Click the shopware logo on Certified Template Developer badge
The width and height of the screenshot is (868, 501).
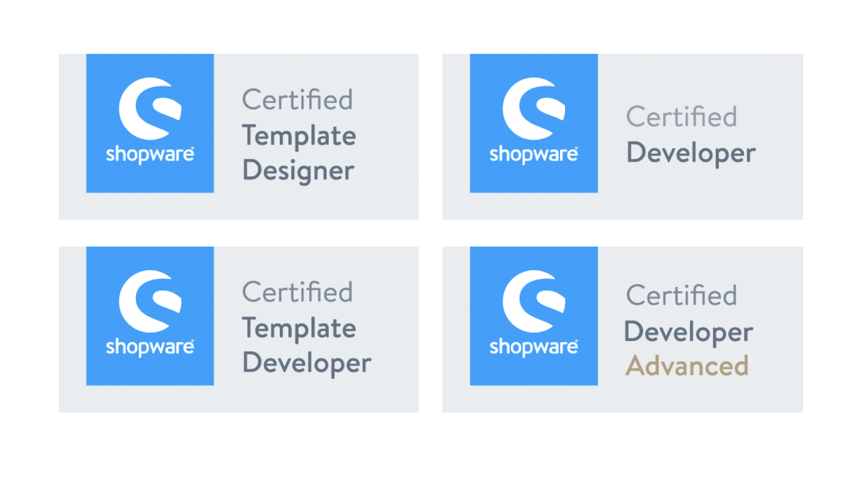[x=150, y=316]
